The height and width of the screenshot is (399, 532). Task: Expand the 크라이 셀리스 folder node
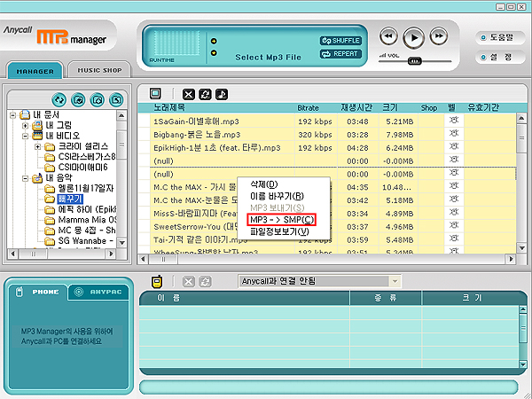37,147
